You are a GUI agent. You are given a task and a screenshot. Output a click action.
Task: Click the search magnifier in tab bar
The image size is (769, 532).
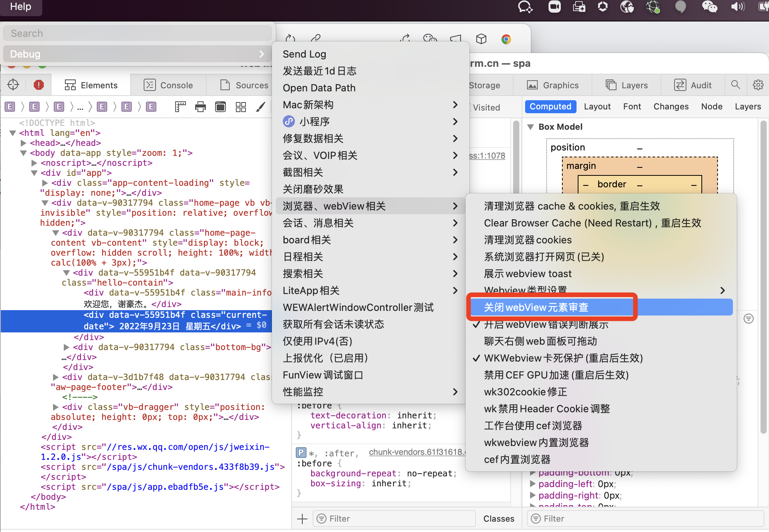735,85
